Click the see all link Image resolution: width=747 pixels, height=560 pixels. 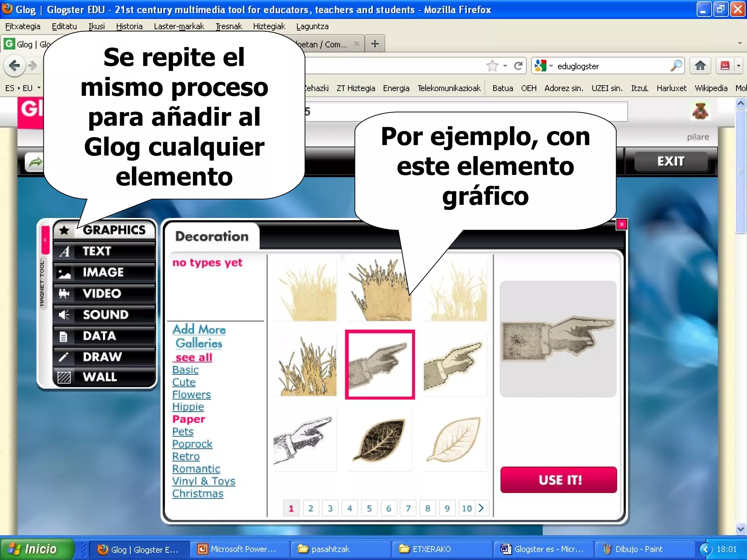(x=194, y=357)
